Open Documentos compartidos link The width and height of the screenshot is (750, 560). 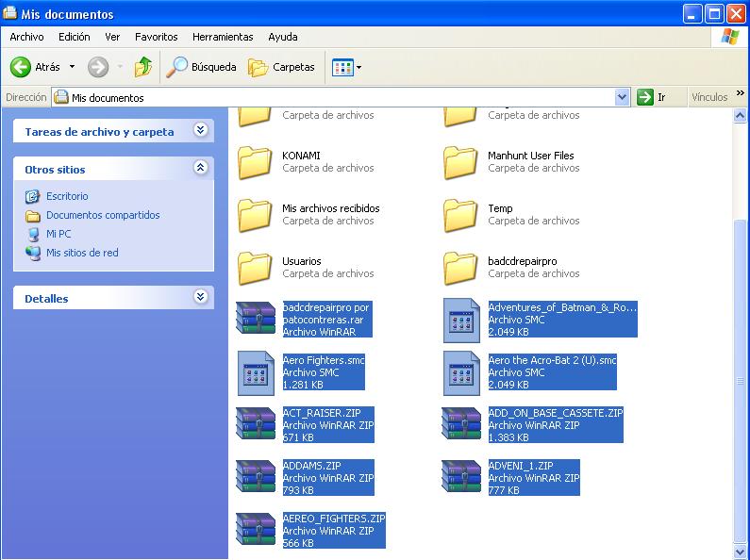click(x=103, y=215)
